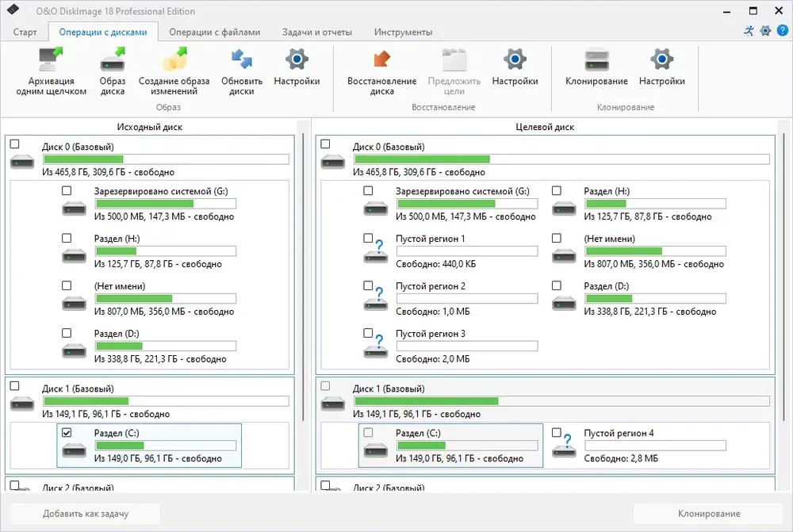Click Клонирование ribbon icon
Screen dimensions: 793x532
click(597, 59)
